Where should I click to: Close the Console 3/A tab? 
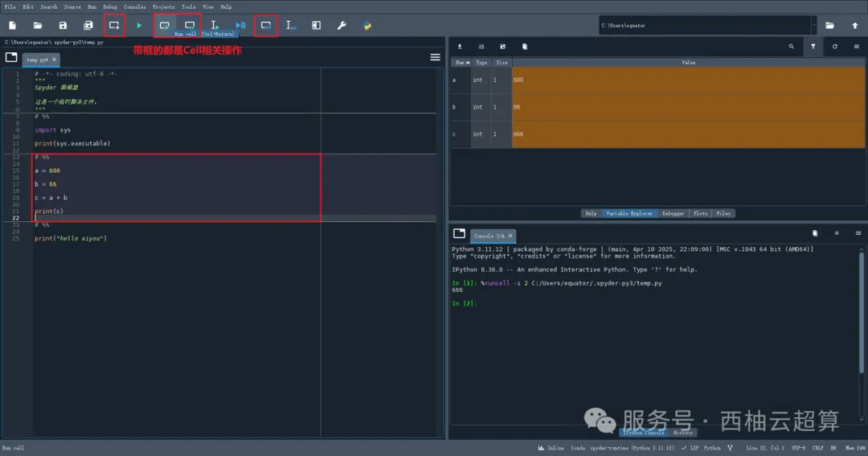[x=510, y=236]
